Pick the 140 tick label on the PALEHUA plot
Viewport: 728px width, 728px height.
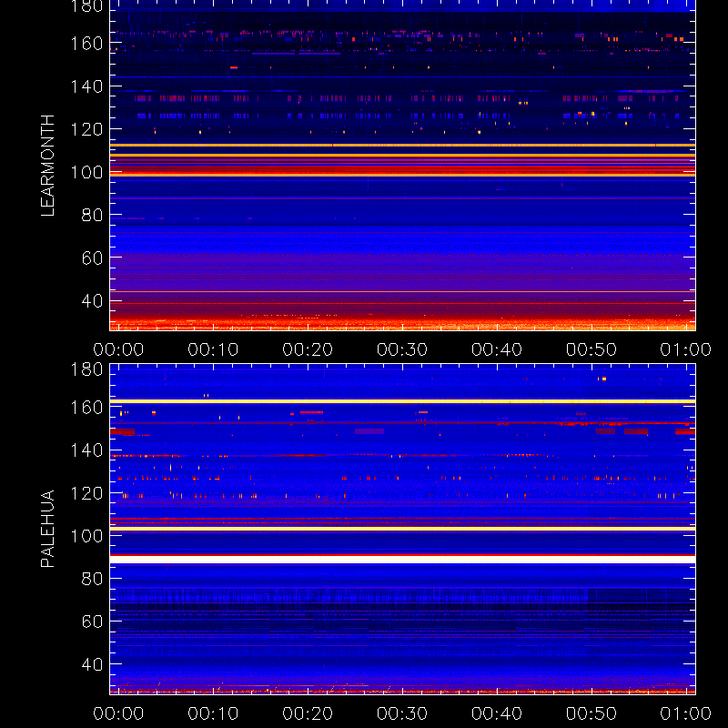86,450
